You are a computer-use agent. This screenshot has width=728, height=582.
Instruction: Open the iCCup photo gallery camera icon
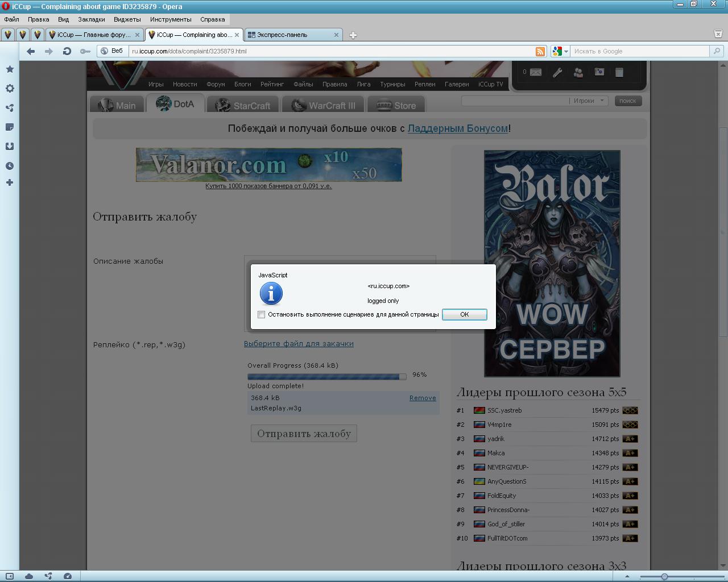coord(599,72)
